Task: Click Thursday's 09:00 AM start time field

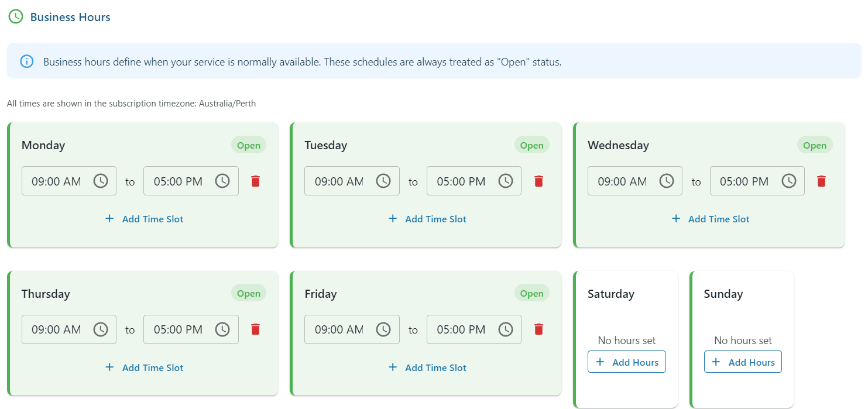Action: point(56,329)
